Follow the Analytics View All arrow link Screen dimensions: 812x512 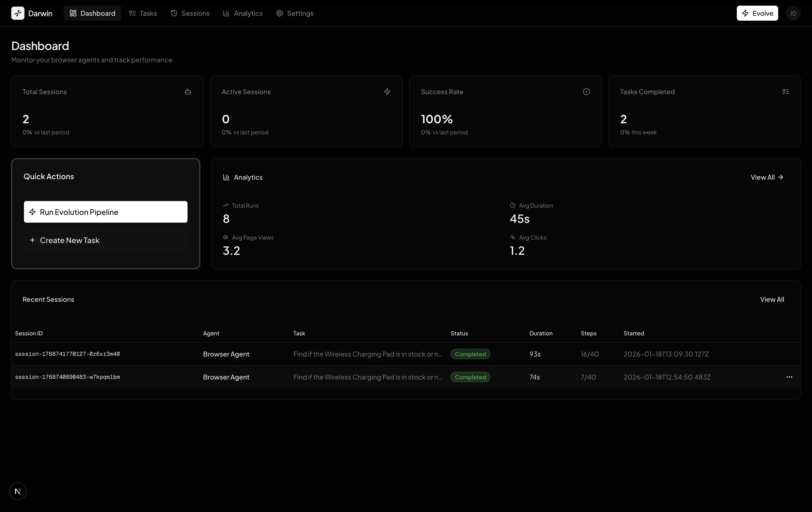tap(767, 177)
